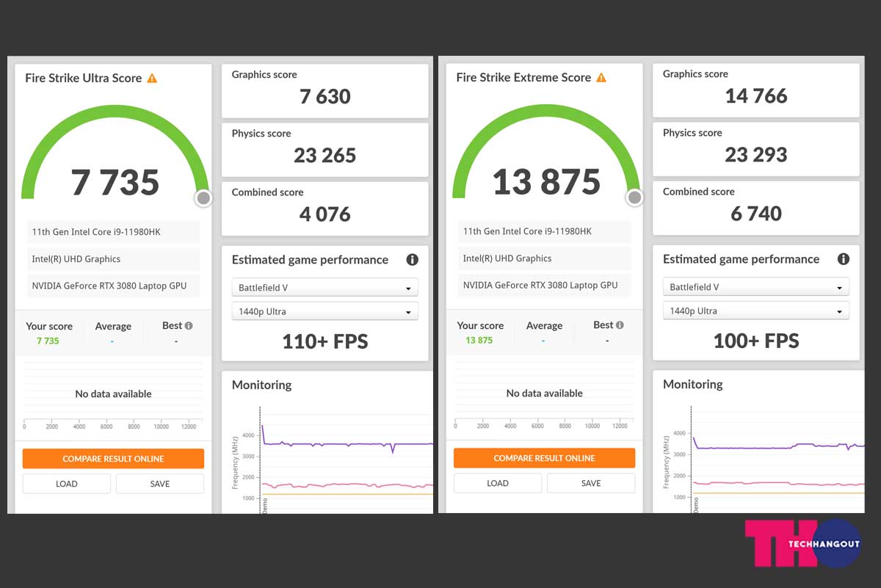The width and height of the screenshot is (881, 588).
Task: Click the 100+ FPS estimate
Action: (756, 341)
